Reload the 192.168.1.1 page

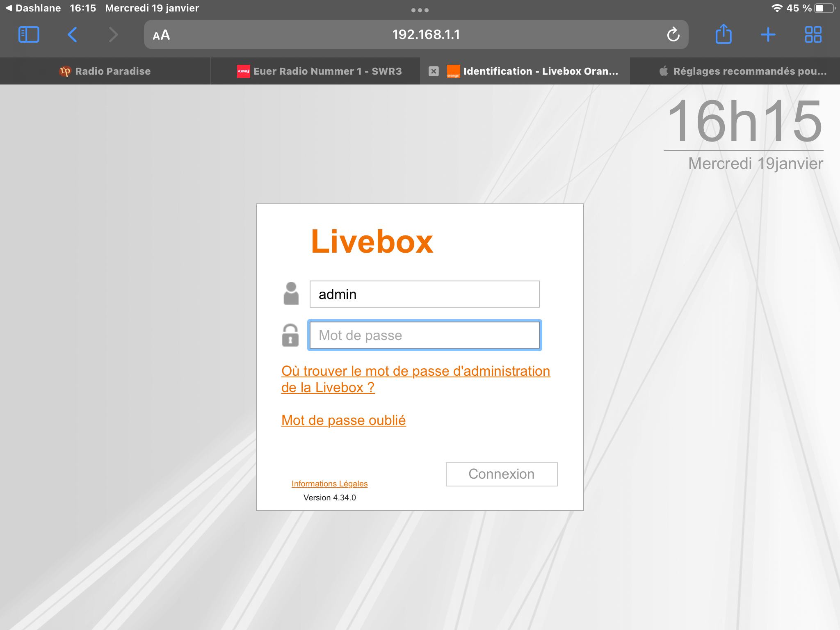(673, 34)
